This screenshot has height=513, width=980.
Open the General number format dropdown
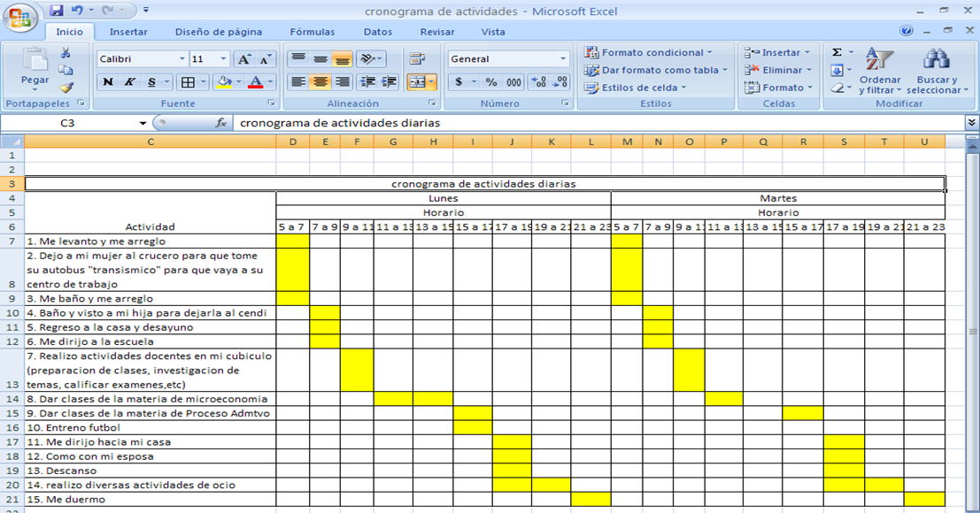click(562, 58)
